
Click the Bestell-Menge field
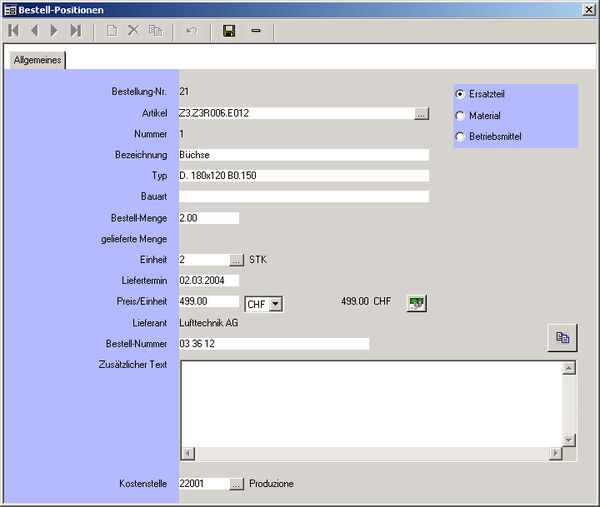click(208, 218)
